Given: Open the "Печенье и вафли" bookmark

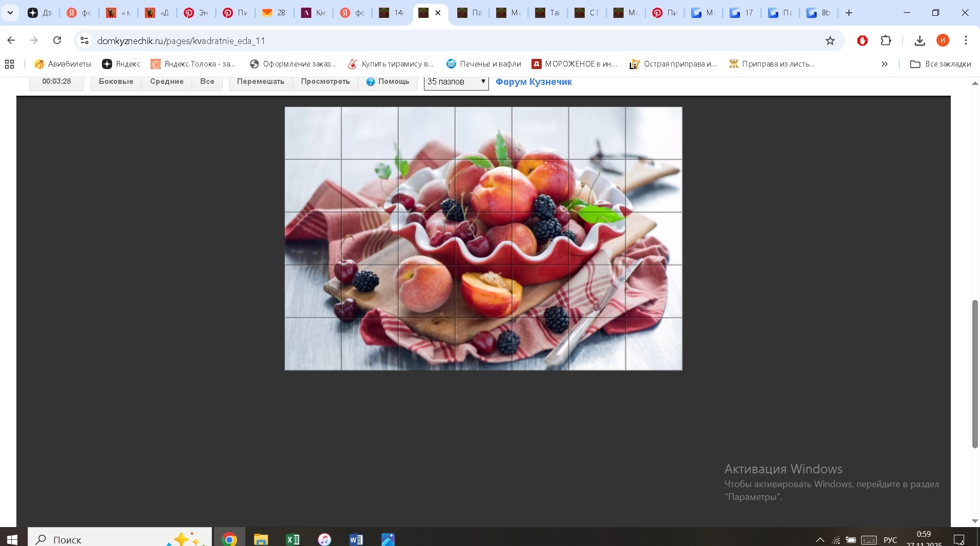Looking at the screenshot, I should (x=483, y=64).
